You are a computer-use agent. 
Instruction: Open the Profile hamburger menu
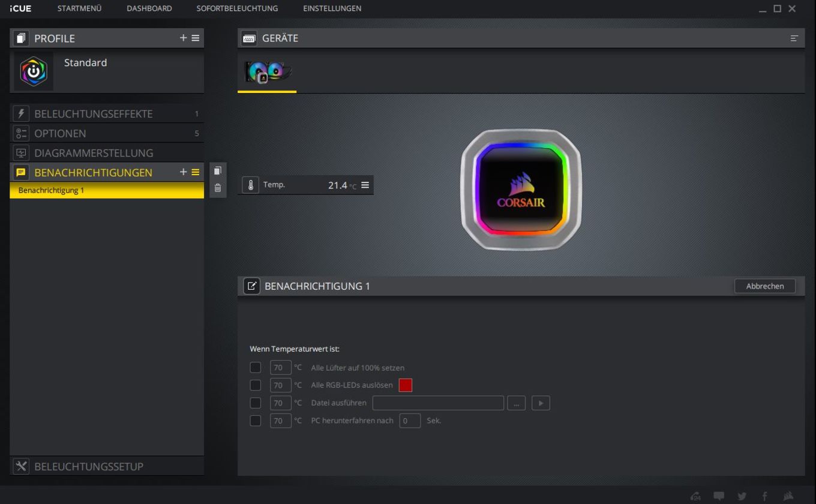pos(196,38)
